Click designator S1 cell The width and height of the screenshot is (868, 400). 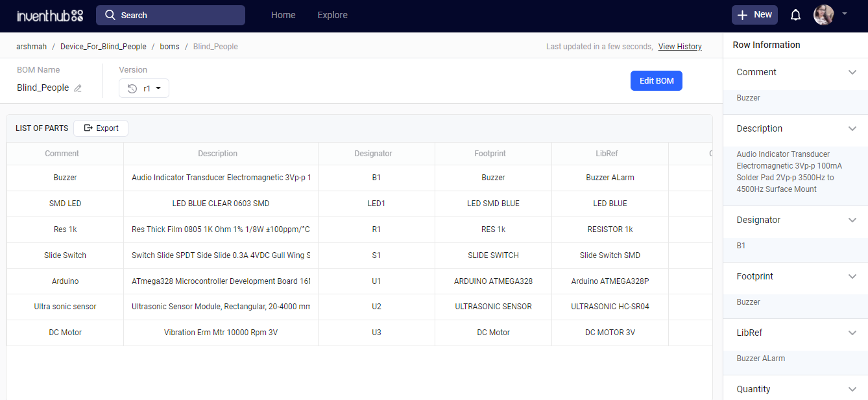(x=376, y=255)
